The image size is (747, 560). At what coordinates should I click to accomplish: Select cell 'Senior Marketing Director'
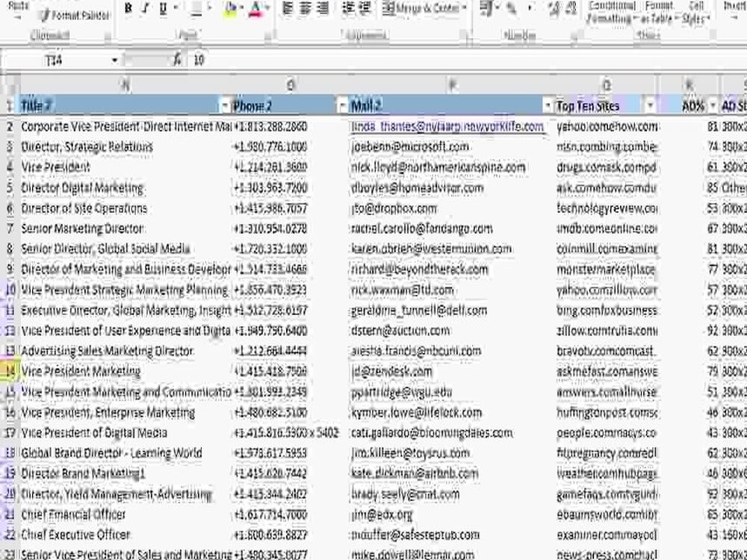pyautogui.click(x=125, y=228)
